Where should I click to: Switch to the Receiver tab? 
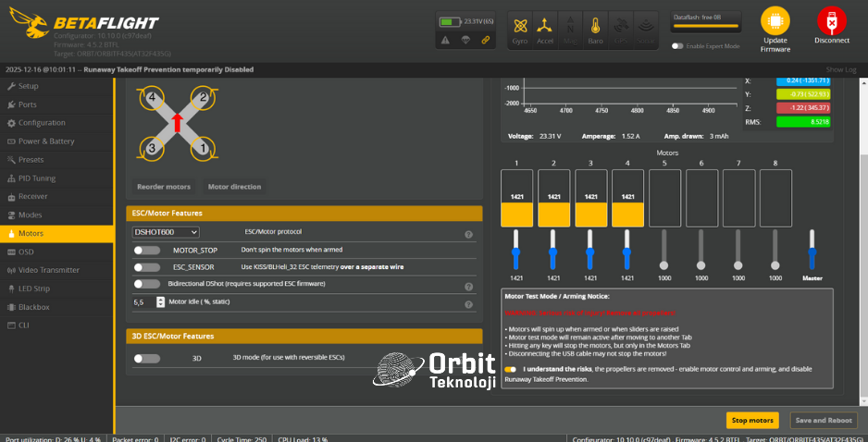tap(32, 196)
